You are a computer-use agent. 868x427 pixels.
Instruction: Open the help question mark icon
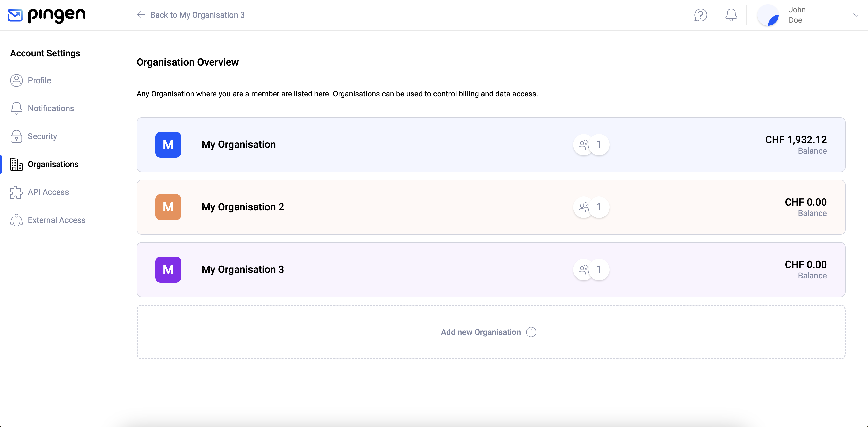tap(700, 15)
